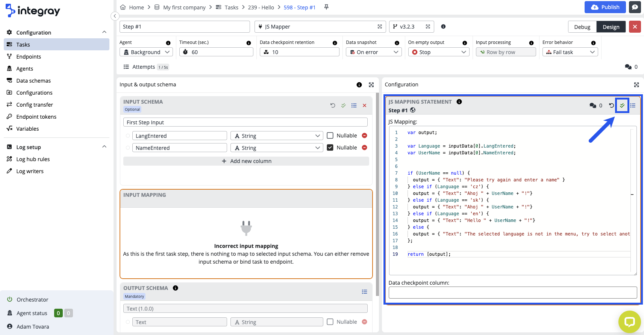This screenshot has height=335, width=644.
Task: Click the Publish button
Action: [605, 7]
